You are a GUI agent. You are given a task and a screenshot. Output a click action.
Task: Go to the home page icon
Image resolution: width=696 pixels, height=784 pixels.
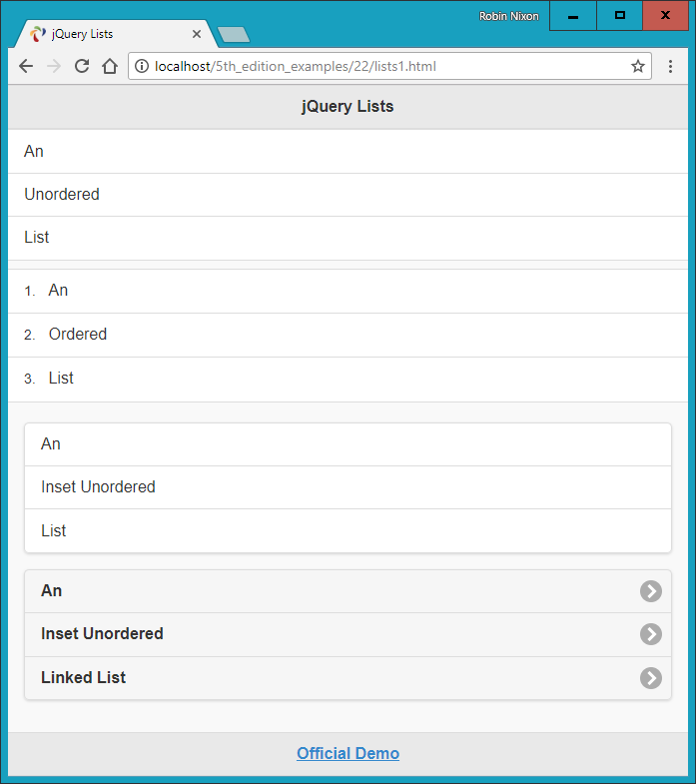point(110,66)
